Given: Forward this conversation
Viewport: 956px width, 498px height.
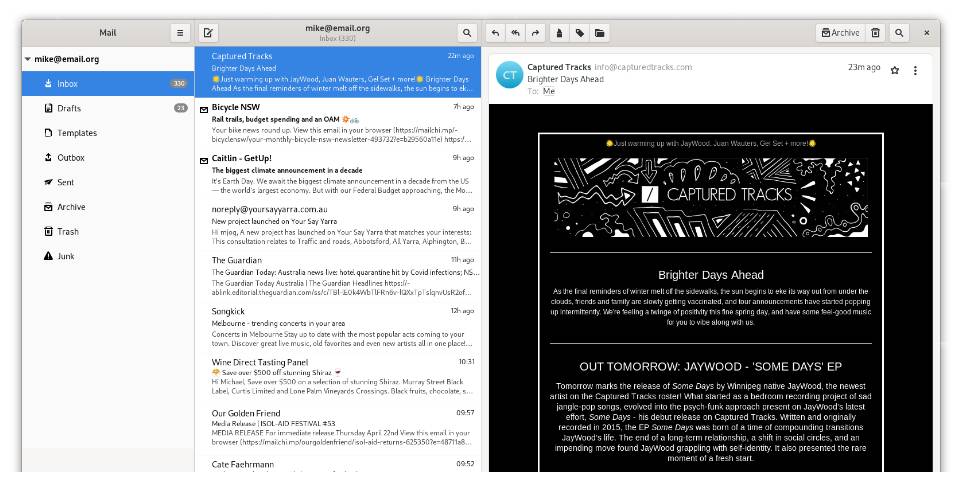Looking at the screenshot, I should (x=535, y=33).
